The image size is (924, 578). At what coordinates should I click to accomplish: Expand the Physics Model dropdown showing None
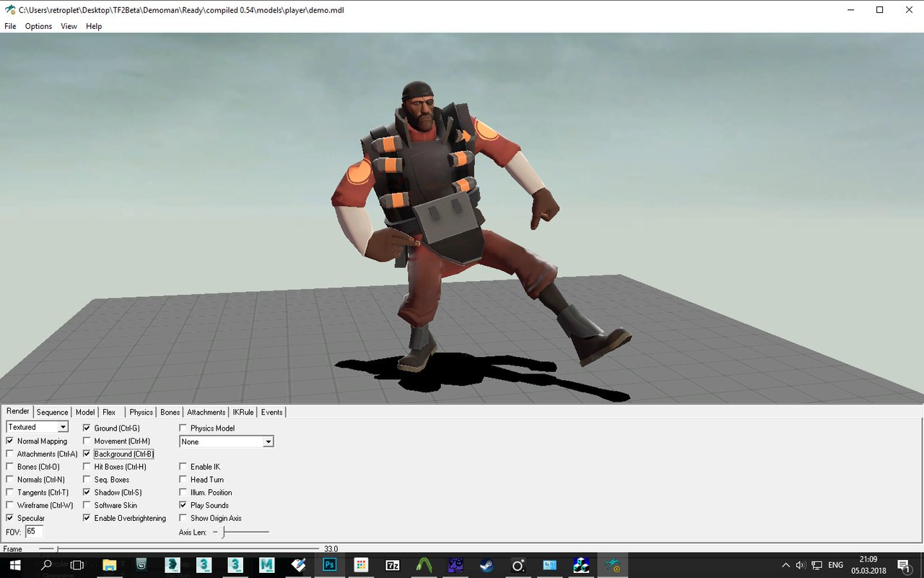[x=268, y=441]
